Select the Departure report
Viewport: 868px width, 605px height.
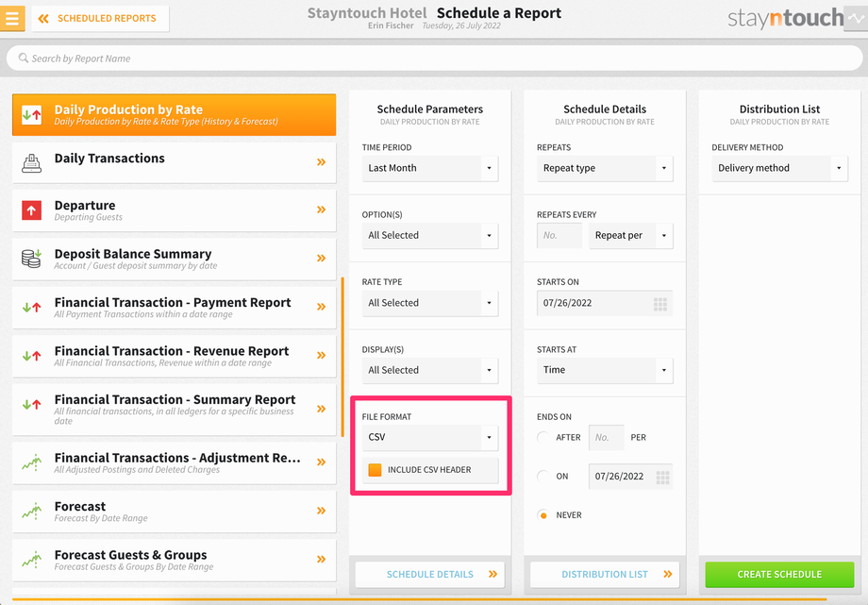(x=174, y=210)
